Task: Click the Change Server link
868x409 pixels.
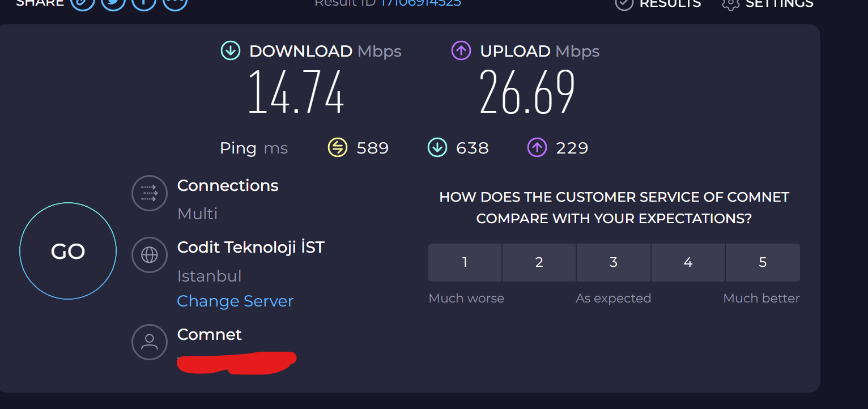Action: 235,301
